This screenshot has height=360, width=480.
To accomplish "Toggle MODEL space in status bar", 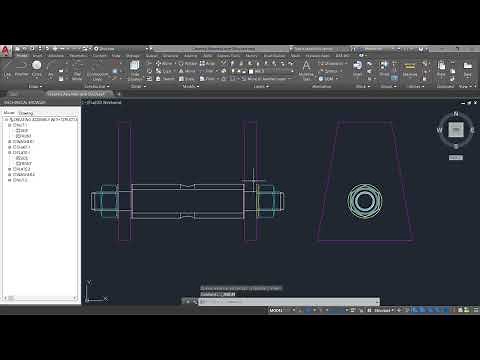I will (276, 310).
